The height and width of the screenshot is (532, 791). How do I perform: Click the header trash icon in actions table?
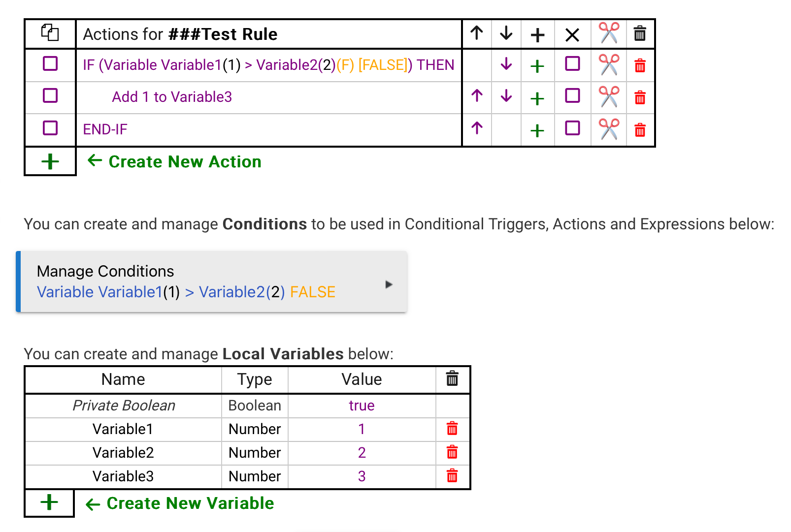pos(640,34)
